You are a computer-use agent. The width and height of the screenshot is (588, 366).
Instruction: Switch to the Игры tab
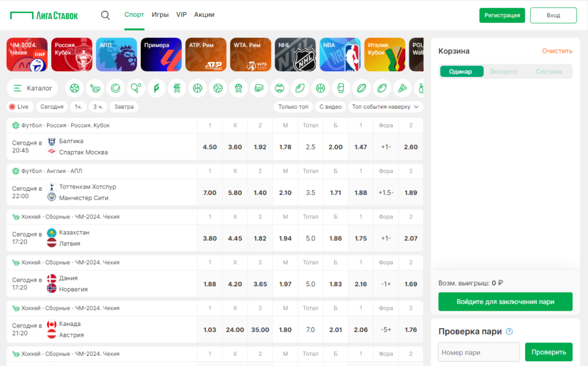[160, 14]
